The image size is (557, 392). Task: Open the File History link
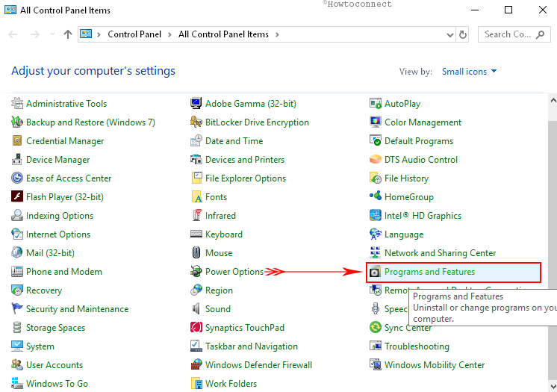pyautogui.click(x=406, y=178)
